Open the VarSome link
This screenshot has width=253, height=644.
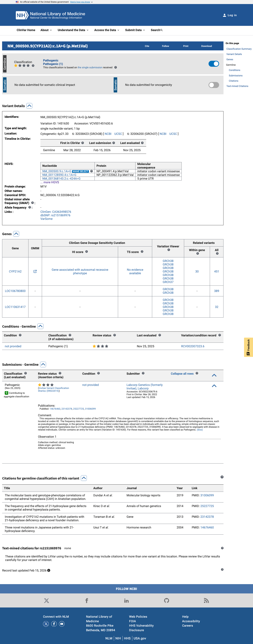[47, 219]
